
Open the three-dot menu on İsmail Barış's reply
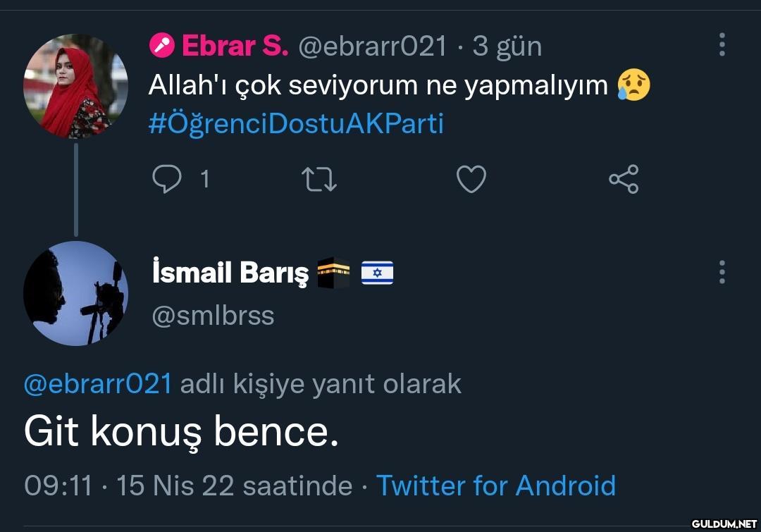(722, 272)
